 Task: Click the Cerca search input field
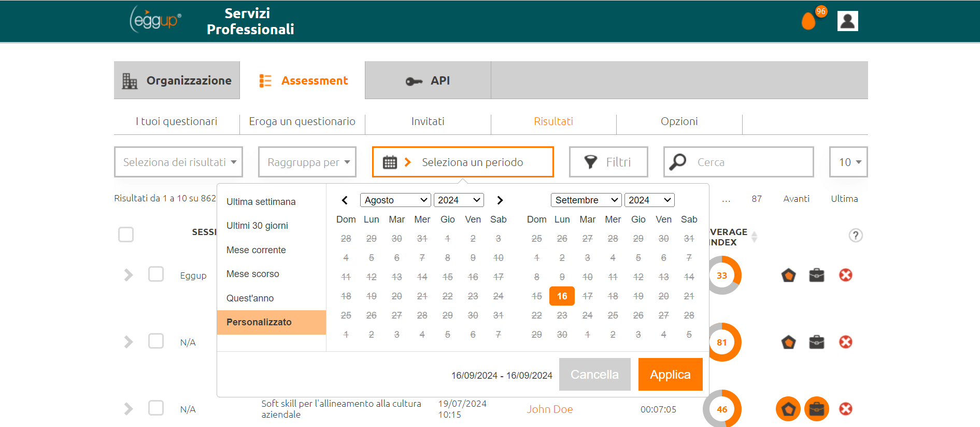[x=738, y=162]
